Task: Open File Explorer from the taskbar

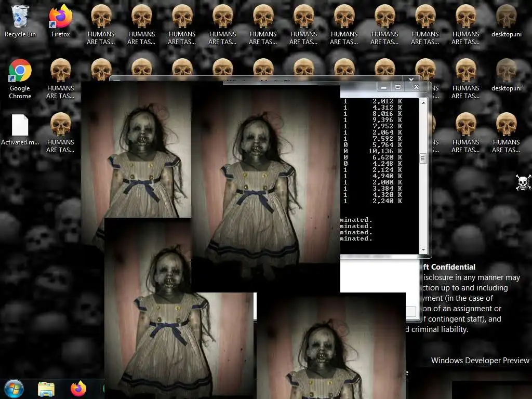Action: (x=46, y=389)
